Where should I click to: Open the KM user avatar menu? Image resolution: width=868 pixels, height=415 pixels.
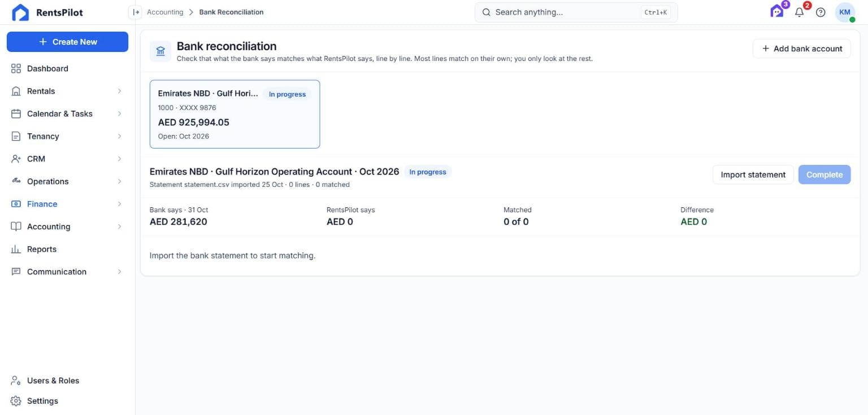click(845, 12)
